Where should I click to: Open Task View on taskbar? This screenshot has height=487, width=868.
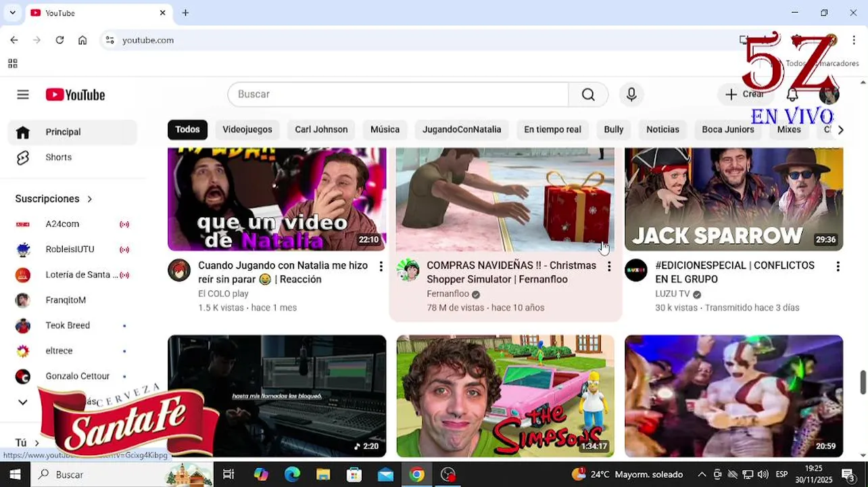228,474
